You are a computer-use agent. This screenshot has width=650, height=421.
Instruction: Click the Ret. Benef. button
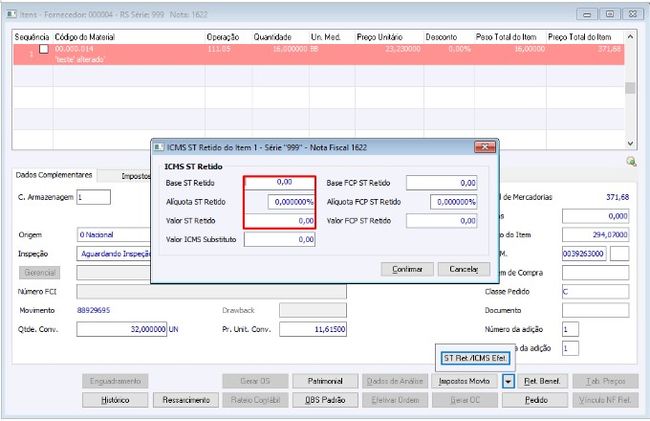click(x=542, y=381)
